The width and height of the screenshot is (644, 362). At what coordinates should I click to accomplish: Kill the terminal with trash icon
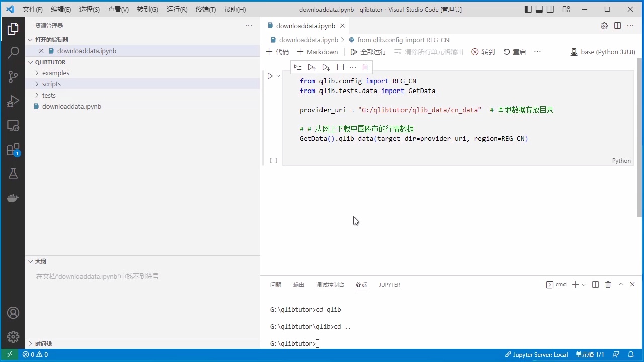click(608, 285)
